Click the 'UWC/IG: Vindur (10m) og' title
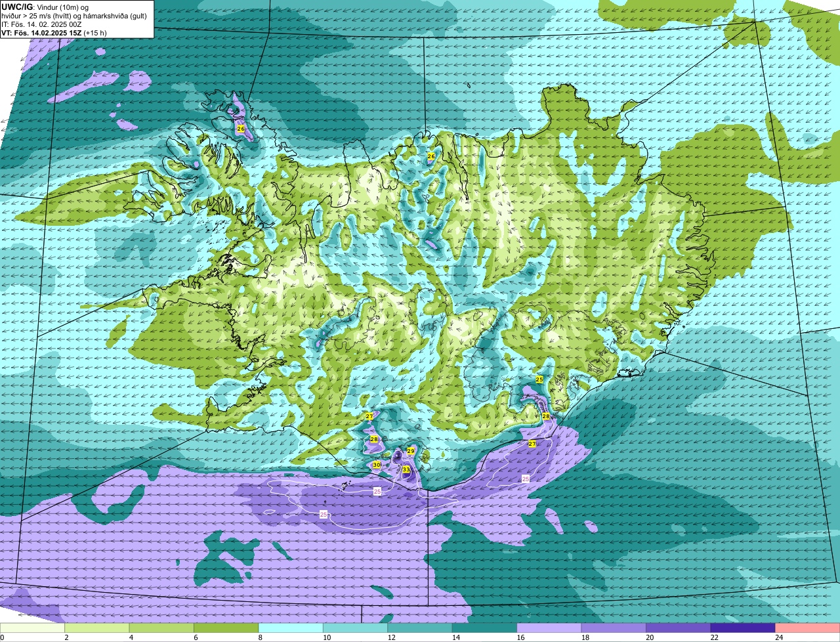Viewport: 840px width, 642px height. point(45,7)
